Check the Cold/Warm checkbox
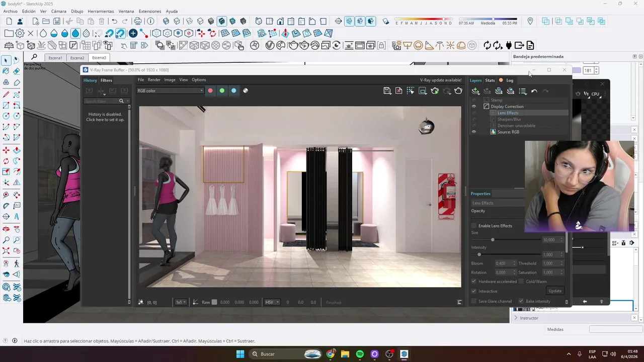This screenshot has width=644, height=362. pyautogui.click(x=521, y=282)
